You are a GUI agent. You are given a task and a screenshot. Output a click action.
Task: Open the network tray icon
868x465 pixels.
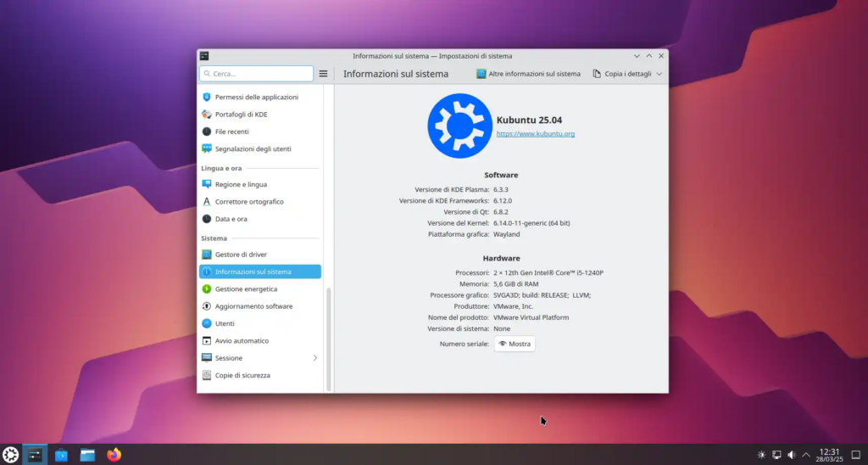coord(776,455)
